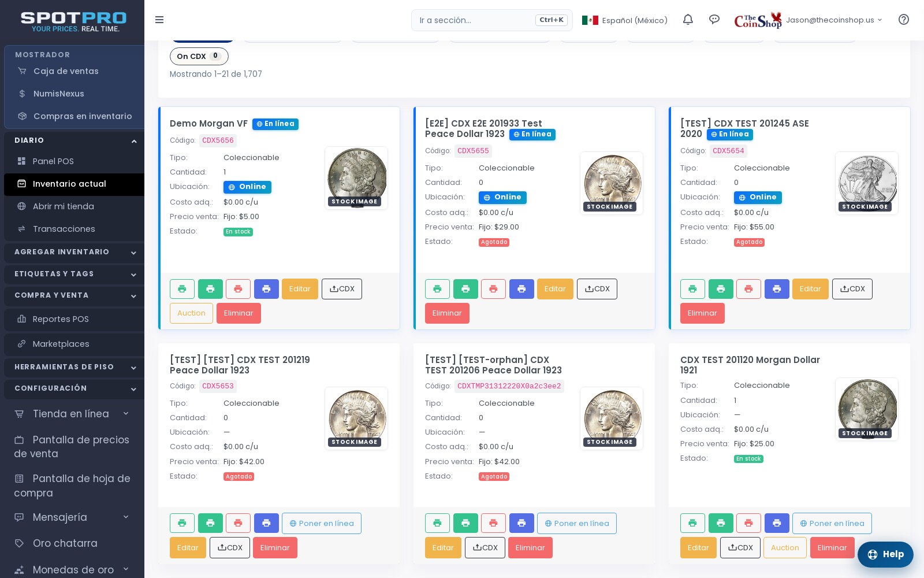
Task: Click the help question mark icon
Action: click(904, 20)
